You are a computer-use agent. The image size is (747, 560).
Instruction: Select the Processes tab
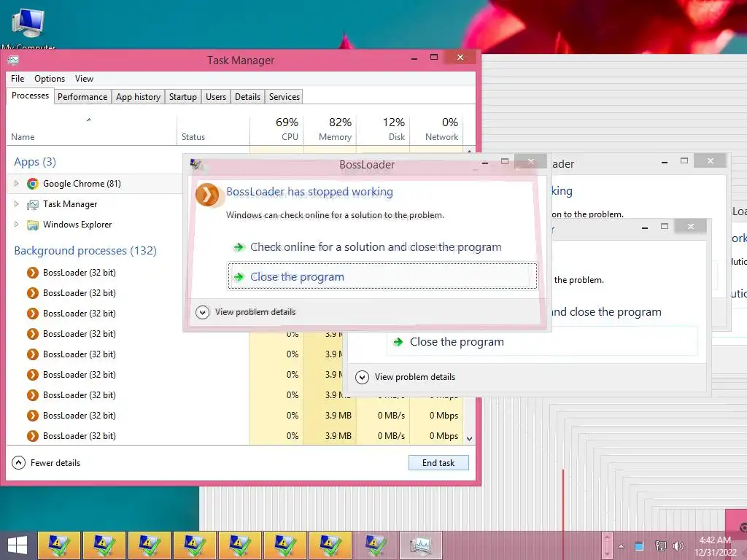tap(30, 96)
